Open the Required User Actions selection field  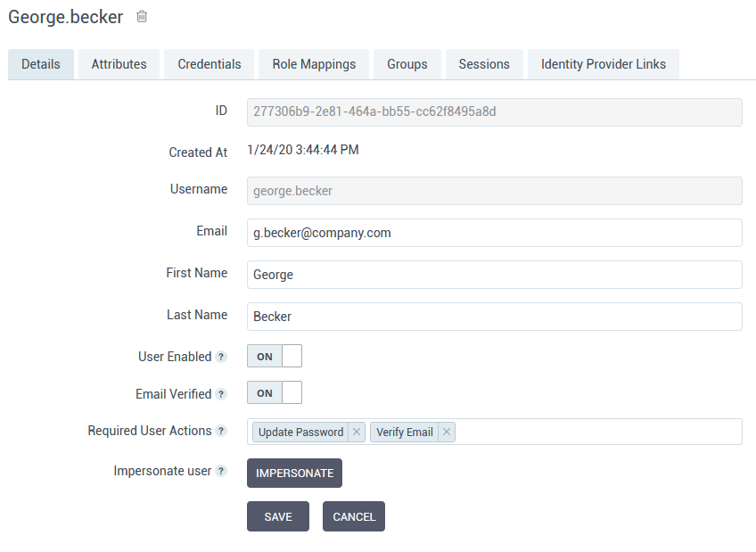(x=597, y=432)
